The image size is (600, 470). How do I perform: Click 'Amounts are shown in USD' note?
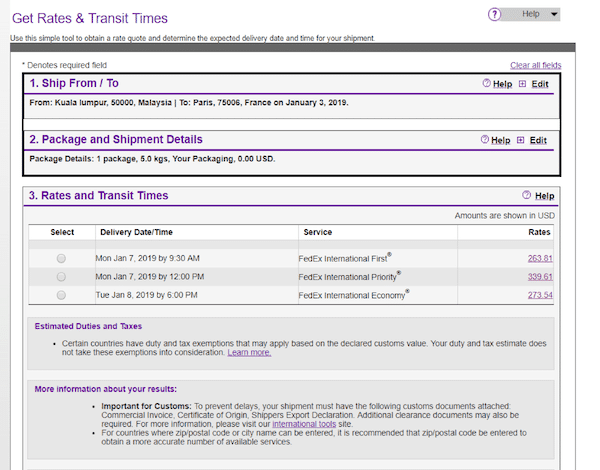(504, 215)
